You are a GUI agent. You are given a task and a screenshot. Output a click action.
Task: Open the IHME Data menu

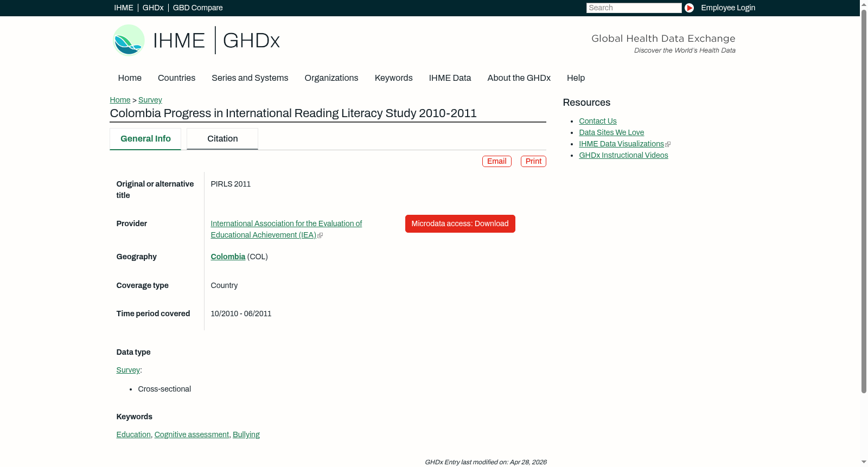tap(450, 78)
